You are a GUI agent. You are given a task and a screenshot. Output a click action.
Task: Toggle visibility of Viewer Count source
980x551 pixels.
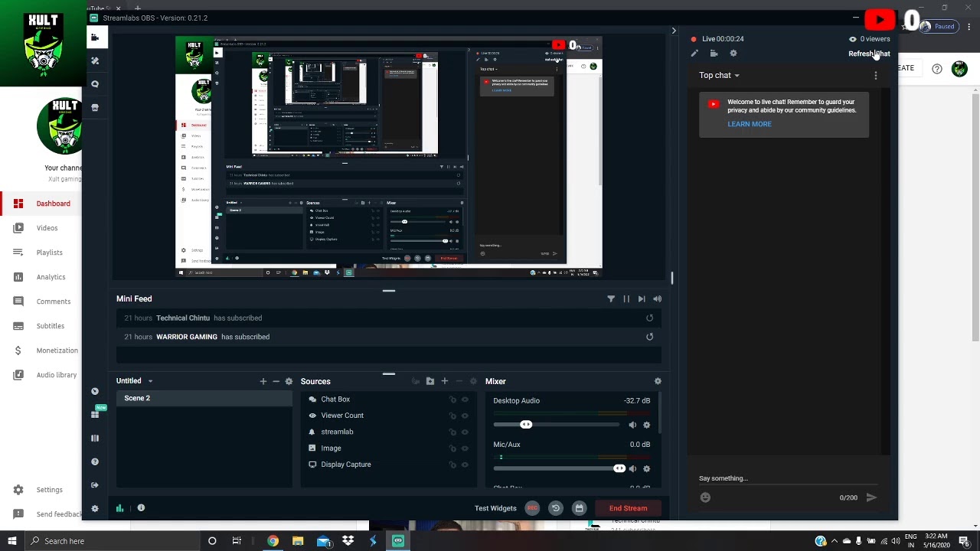pyautogui.click(x=465, y=416)
